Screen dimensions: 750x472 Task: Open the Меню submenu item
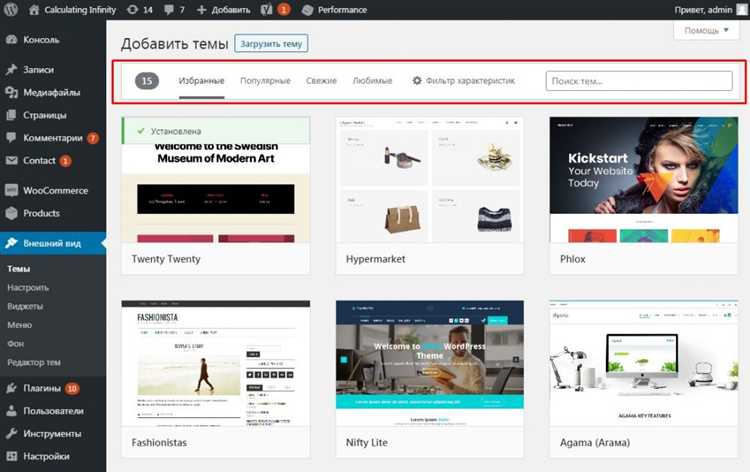[20, 325]
